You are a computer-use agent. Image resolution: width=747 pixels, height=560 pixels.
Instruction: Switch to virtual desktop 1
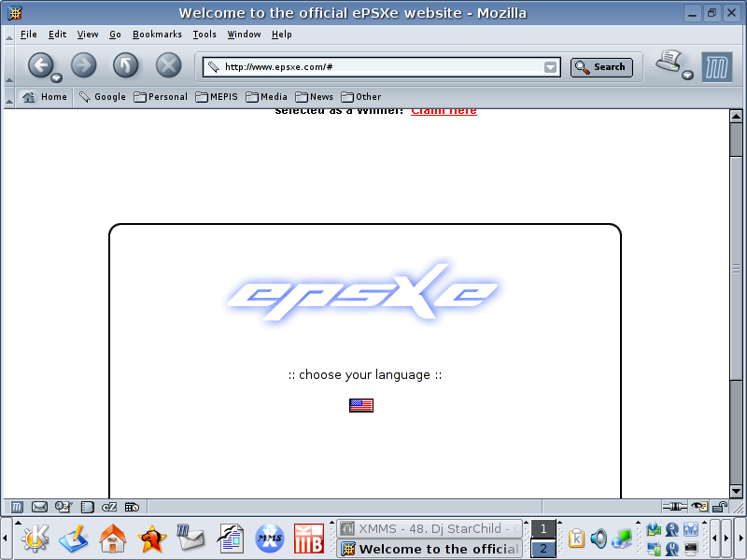(x=543, y=529)
